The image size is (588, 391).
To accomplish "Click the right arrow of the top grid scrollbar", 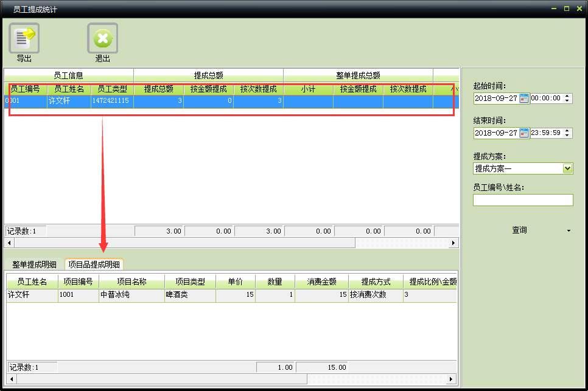I will click(x=453, y=243).
